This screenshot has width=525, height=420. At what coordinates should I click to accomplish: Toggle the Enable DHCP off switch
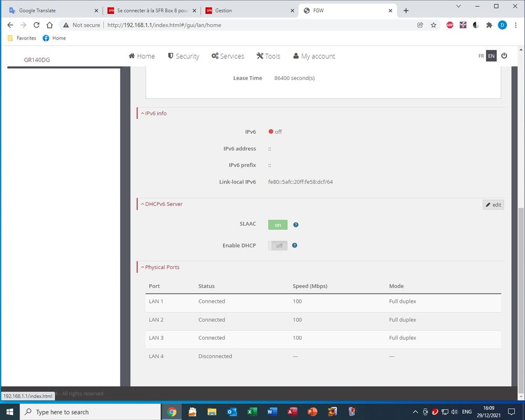[x=277, y=245]
